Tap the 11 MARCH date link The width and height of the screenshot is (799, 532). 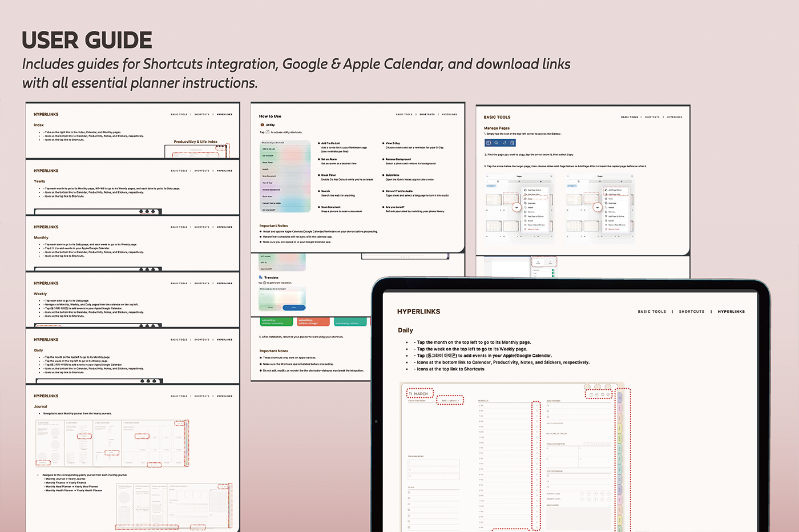(420, 394)
